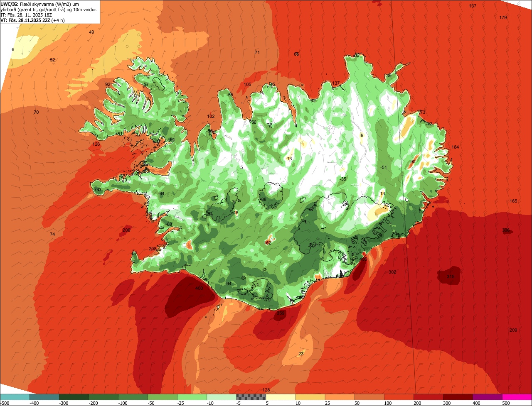Screen dimensions: 532x406
Task: Click the map value '-35' in east-central Iceland
Action: 342,179
